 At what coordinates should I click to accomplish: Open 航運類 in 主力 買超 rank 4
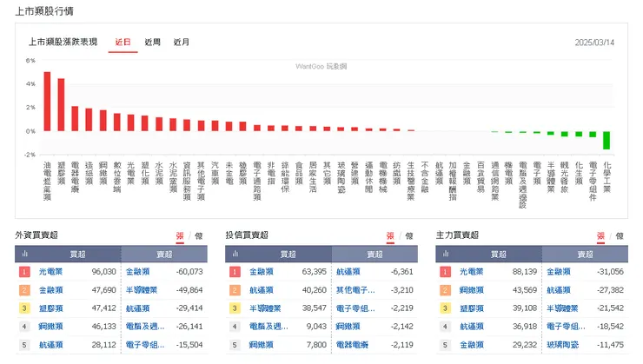(x=472, y=327)
